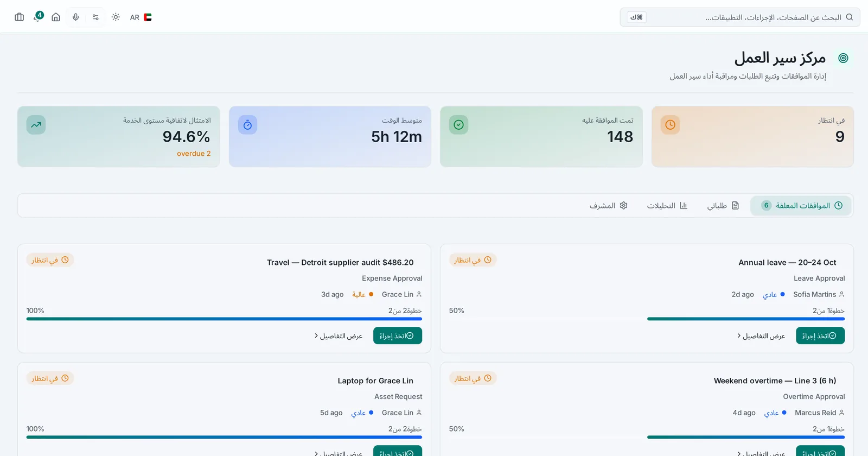
Task: Click the target icon beside مركز سير العمل
Action: [843, 58]
